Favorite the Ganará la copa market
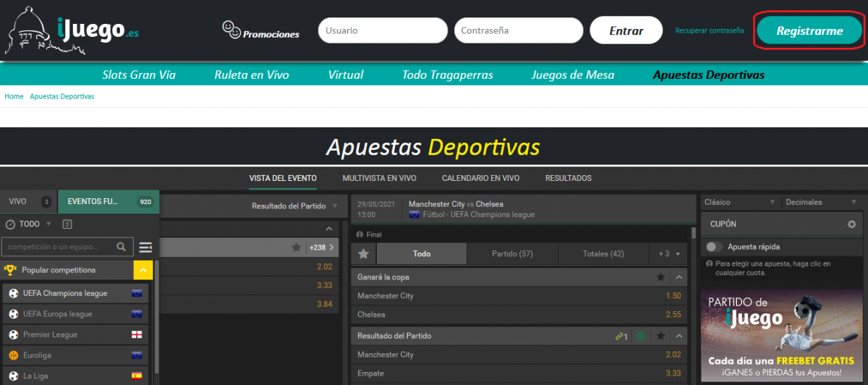The width and height of the screenshot is (868, 385). (x=660, y=277)
